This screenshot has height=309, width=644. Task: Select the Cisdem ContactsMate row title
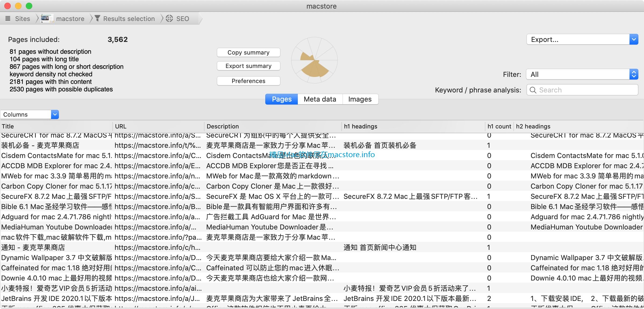click(x=56, y=156)
